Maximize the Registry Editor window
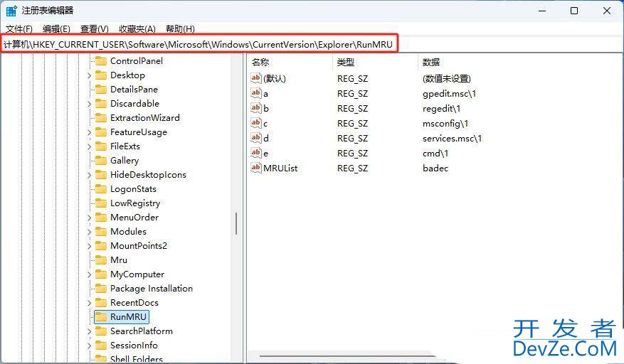624x364 pixels. click(x=574, y=11)
